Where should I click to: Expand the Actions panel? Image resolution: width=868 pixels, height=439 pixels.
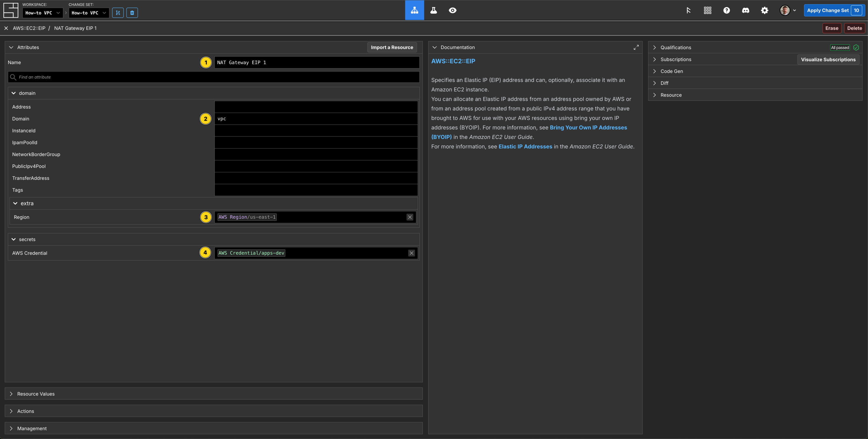(214, 411)
